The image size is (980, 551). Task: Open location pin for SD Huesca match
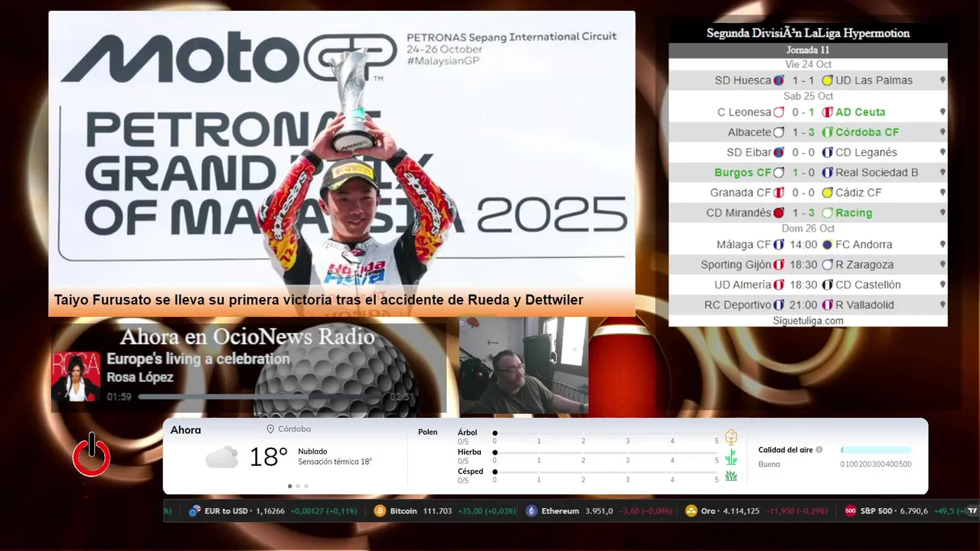(942, 80)
